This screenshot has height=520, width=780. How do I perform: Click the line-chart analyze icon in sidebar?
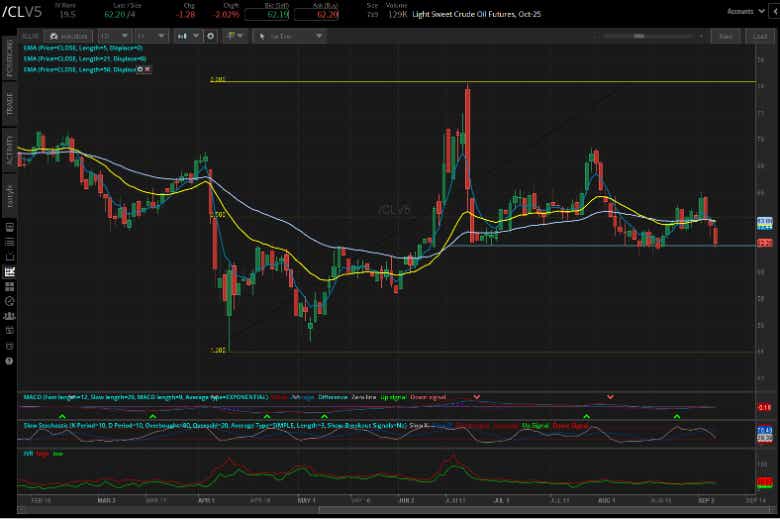pyautogui.click(x=9, y=257)
